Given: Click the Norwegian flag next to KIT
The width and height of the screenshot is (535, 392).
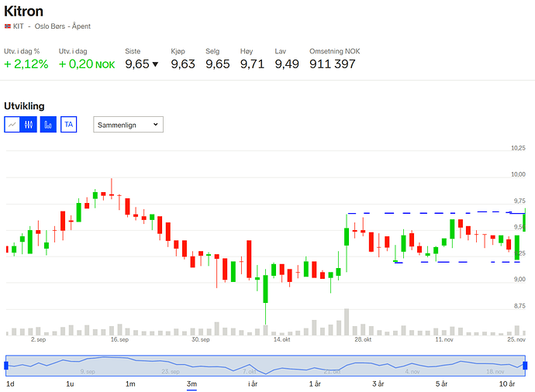Looking at the screenshot, I should tap(8, 26).
